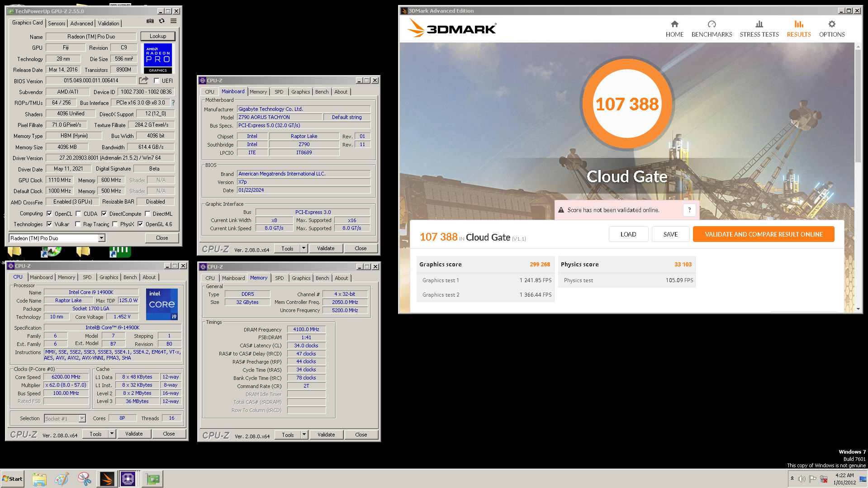Click the 3DMark taskbar icon

pos(107,479)
